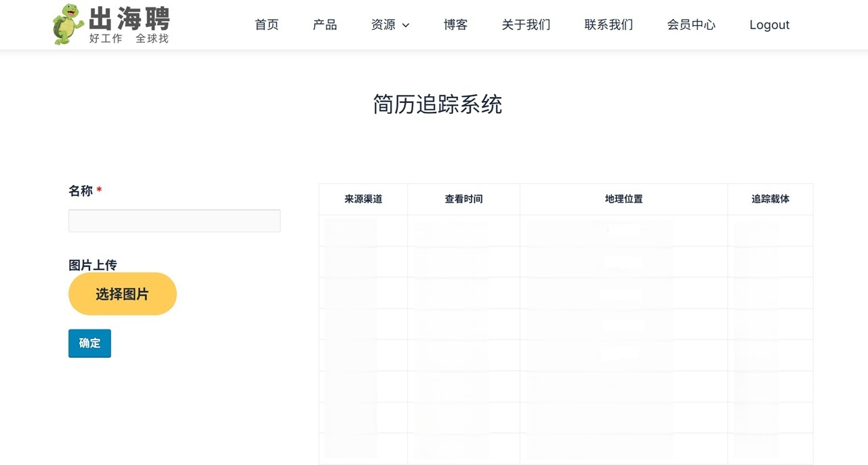
Task: Visit the 博客 page
Action: [455, 25]
